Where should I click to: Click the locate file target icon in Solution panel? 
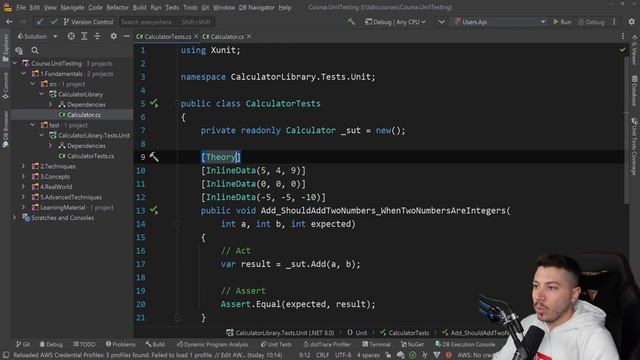pyautogui.click(x=71, y=36)
